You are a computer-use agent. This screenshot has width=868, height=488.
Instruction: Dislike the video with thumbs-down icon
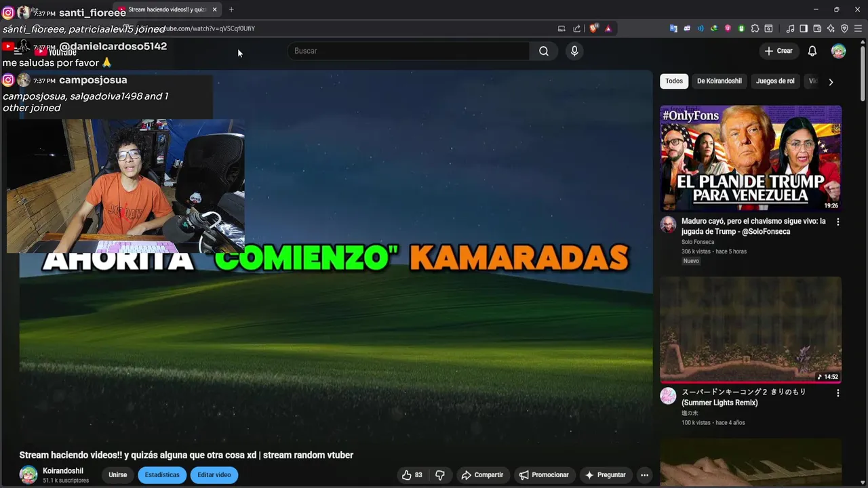[440, 475]
